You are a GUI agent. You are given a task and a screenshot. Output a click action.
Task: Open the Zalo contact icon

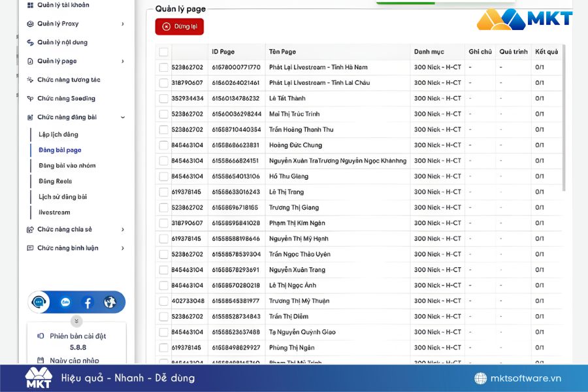[65, 302]
